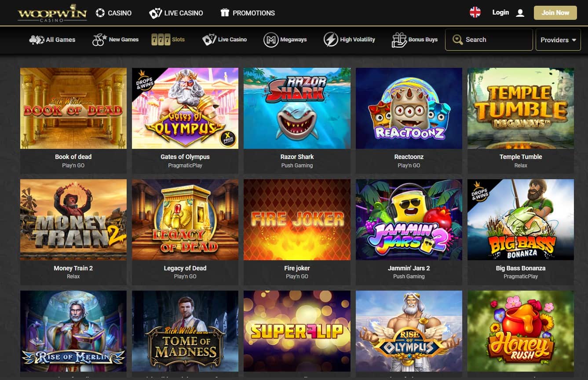Click the Login link
The width and height of the screenshot is (588, 380).
pyautogui.click(x=500, y=12)
